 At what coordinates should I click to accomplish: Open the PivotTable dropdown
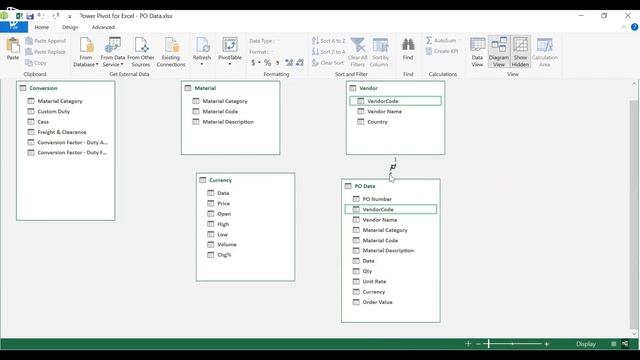pos(230,52)
